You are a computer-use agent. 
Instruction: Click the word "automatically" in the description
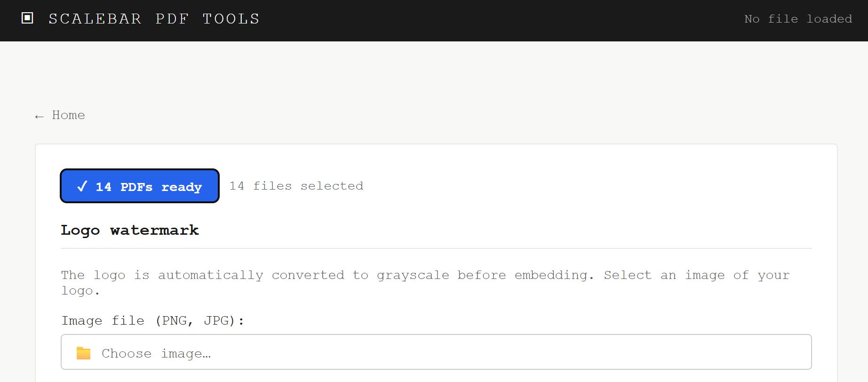[210, 275]
